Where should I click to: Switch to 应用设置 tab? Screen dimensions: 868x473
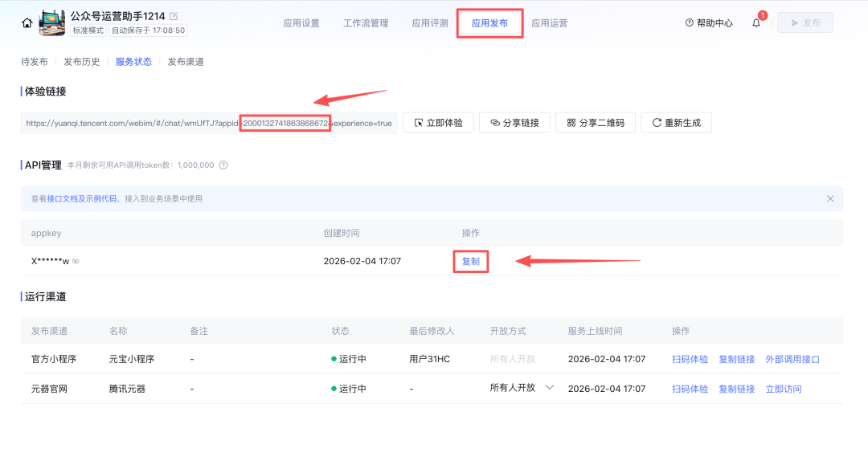pyautogui.click(x=301, y=23)
